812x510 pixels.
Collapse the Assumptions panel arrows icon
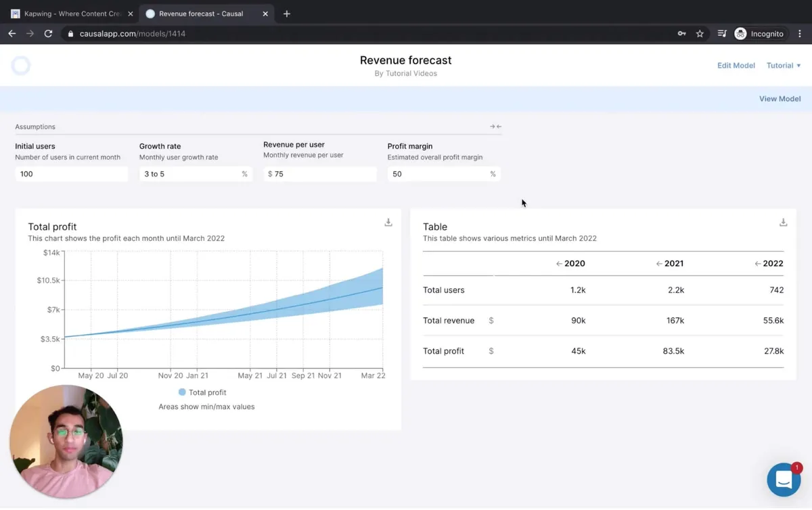tap(495, 126)
